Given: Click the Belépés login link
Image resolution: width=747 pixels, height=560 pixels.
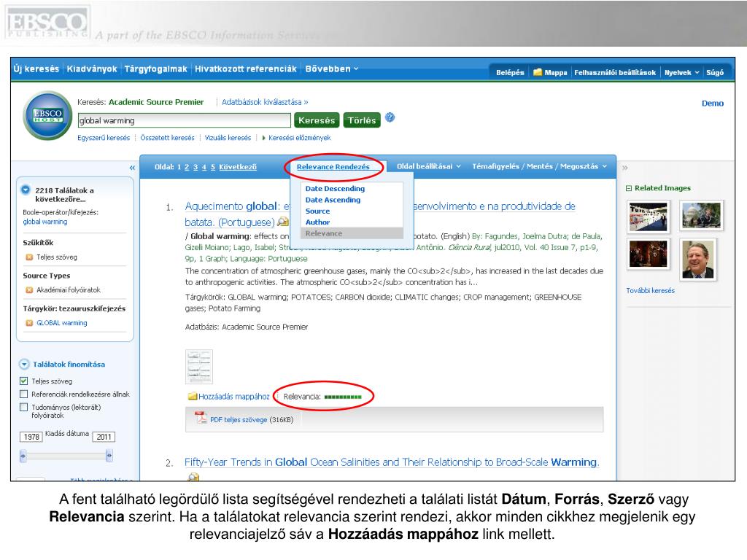Looking at the screenshot, I should pos(510,72).
